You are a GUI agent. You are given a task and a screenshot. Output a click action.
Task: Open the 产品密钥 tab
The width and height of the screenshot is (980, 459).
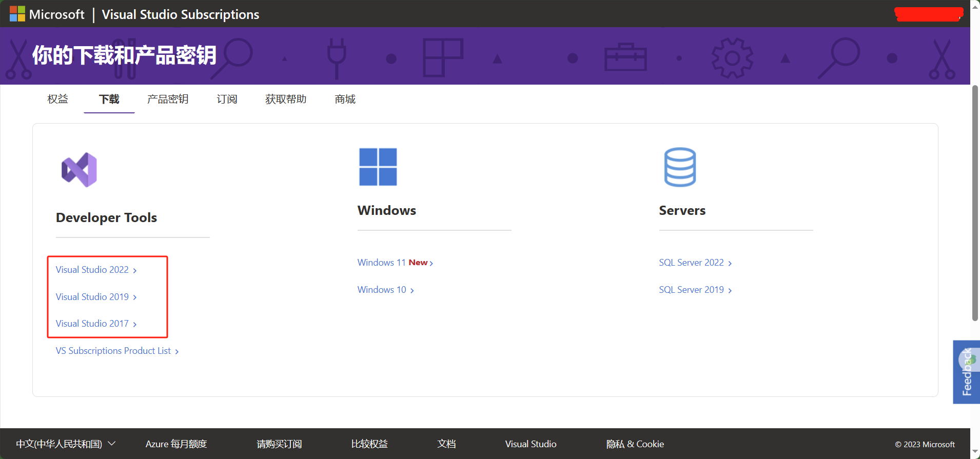point(168,99)
